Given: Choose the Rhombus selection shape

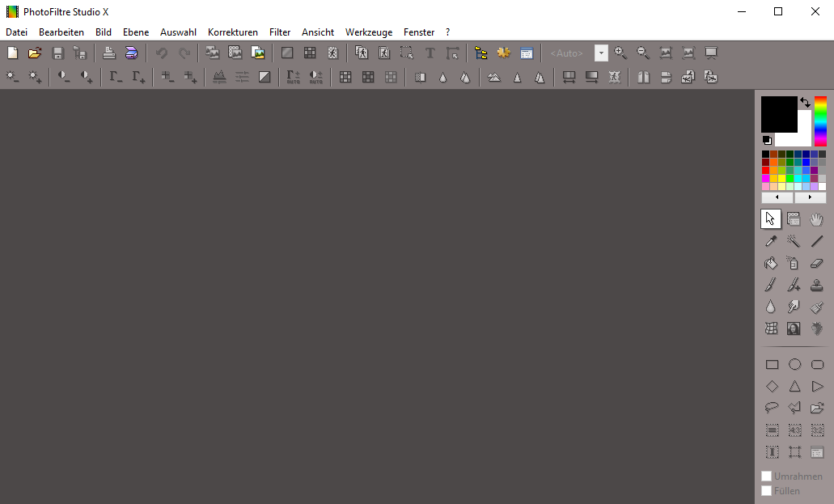Looking at the screenshot, I should [772, 387].
